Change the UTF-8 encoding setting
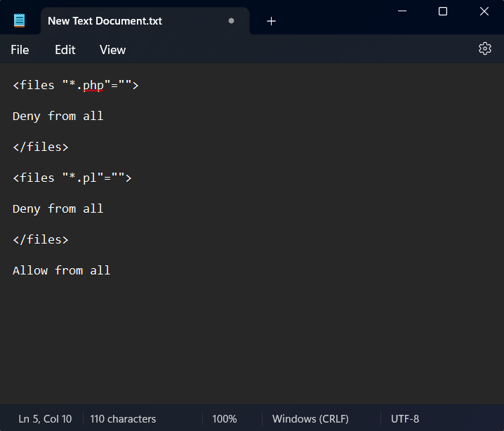504x431 pixels. pos(405,419)
